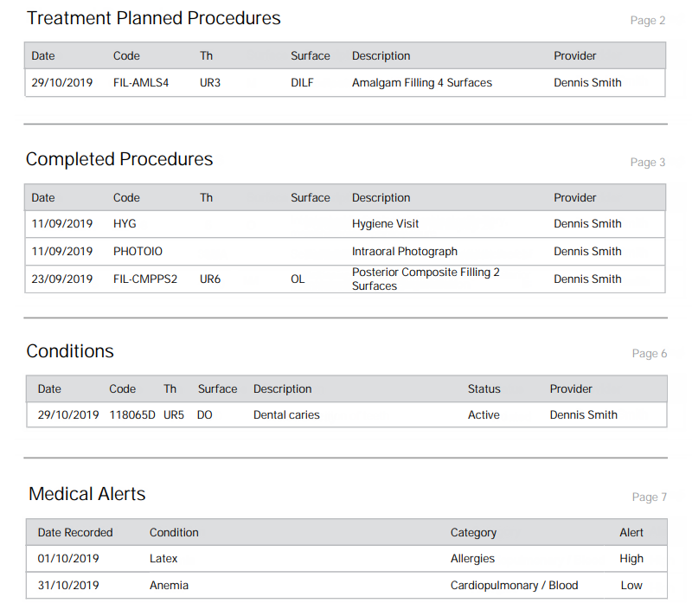Viewport: 692px width, 616px height.
Task: Open the Page 3 link
Action: click(647, 163)
